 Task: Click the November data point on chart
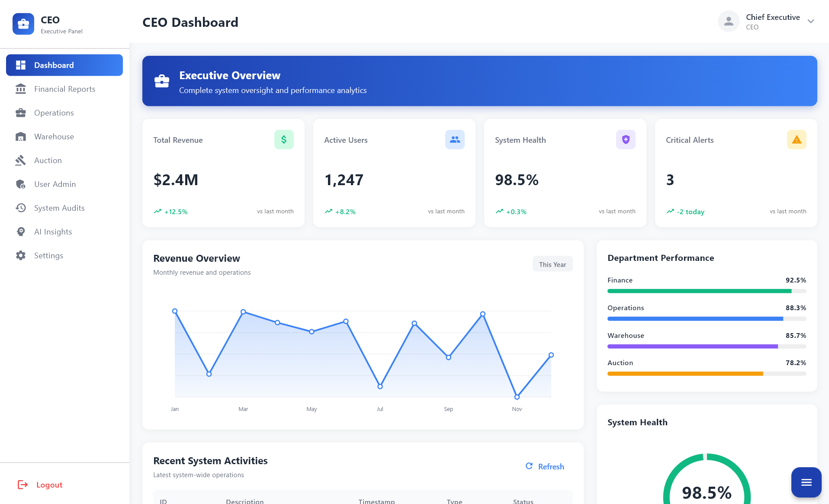pos(517,396)
